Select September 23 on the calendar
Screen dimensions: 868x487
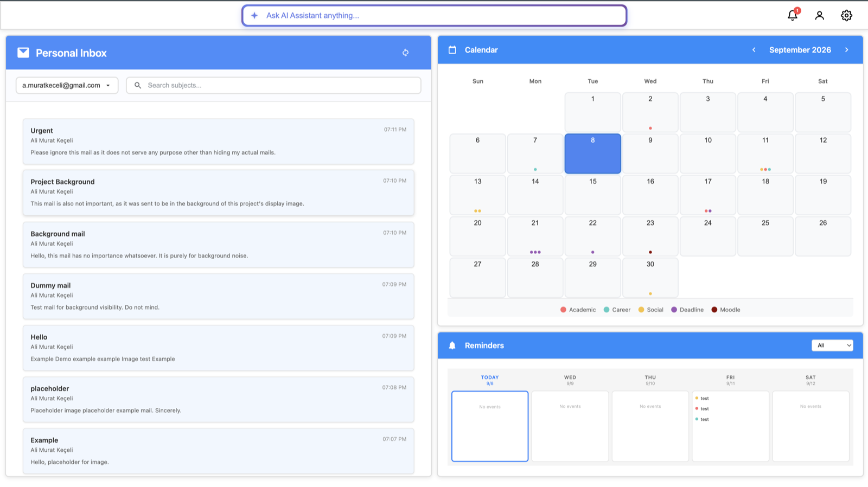[x=650, y=236]
